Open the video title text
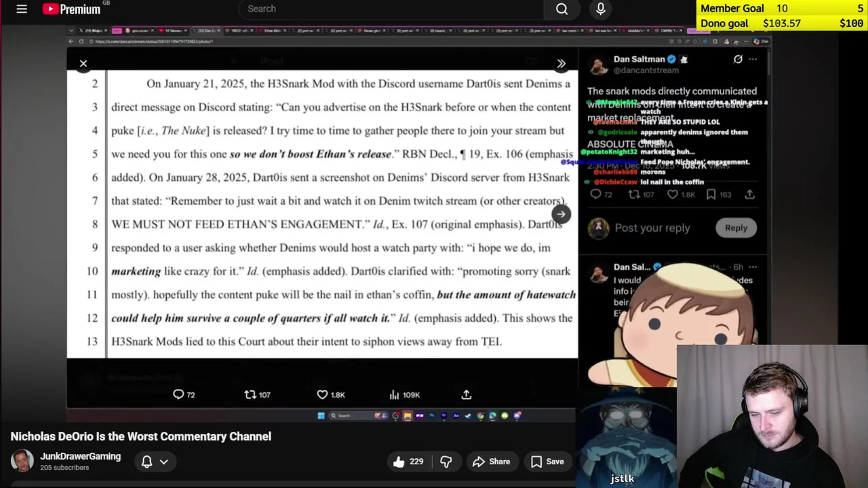The height and width of the screenshot is (488, 868). [x=141, y=436]
